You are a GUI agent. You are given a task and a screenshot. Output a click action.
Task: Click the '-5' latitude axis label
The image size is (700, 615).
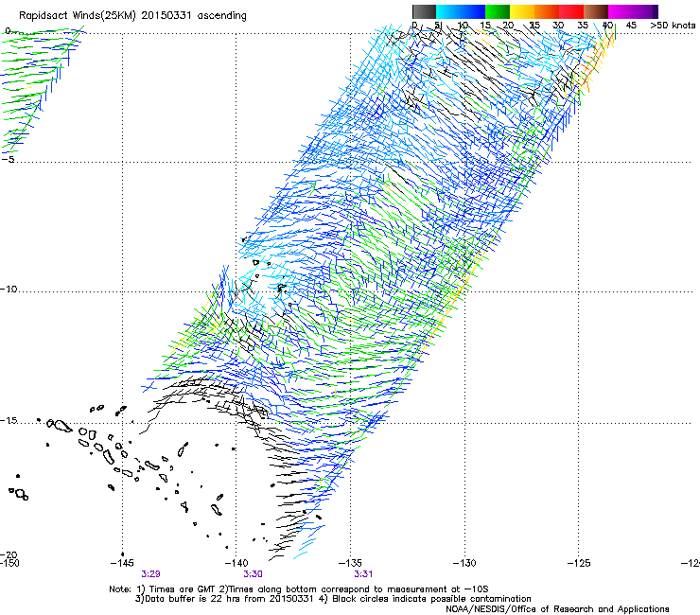tap(8, 159)
